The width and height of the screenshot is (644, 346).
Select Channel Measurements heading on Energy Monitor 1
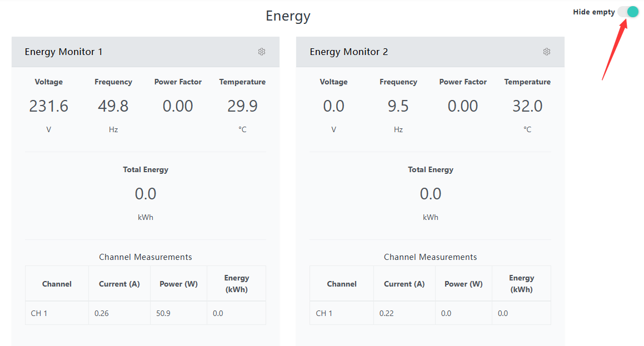[146, 257]
